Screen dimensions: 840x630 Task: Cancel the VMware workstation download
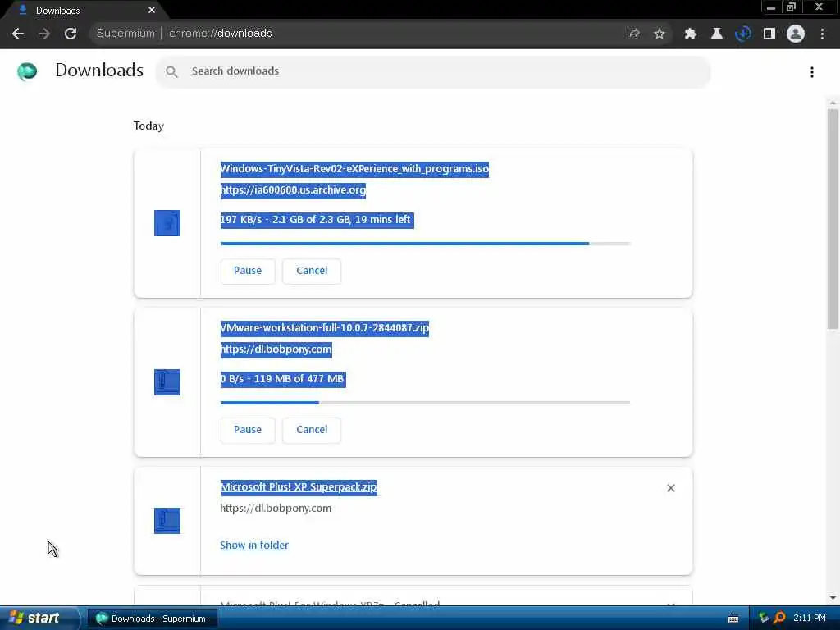312,430
